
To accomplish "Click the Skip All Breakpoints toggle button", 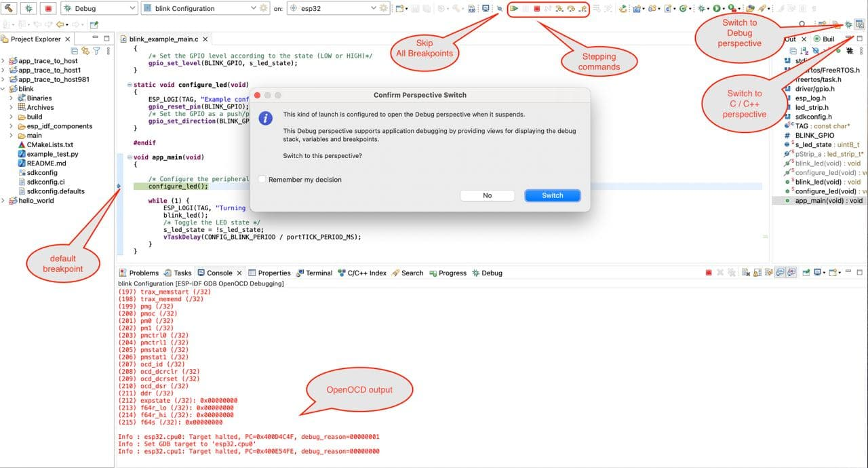I will pos(500,8).
